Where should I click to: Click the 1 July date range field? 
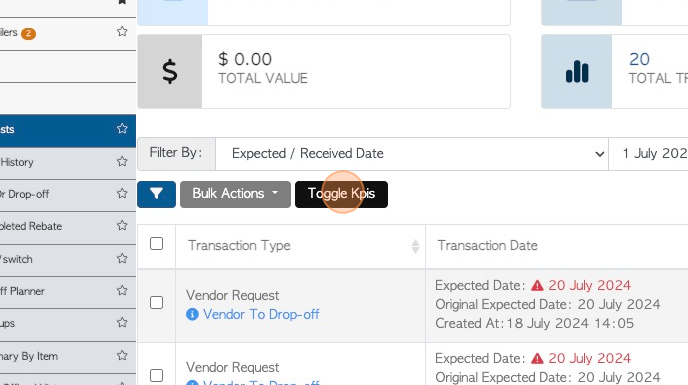(x=649, y=154)
